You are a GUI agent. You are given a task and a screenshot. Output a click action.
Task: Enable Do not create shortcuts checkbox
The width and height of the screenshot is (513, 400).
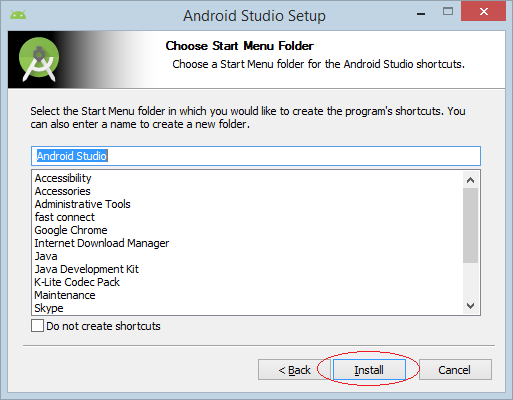point(37,326)
